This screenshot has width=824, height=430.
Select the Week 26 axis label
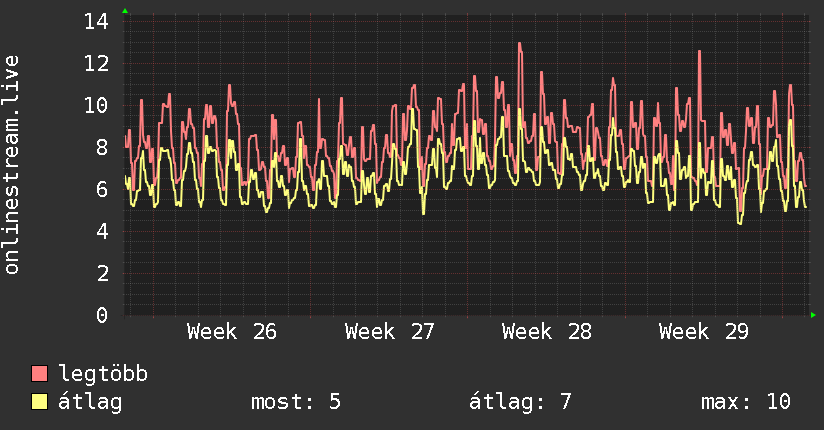(x=232, y=332)
